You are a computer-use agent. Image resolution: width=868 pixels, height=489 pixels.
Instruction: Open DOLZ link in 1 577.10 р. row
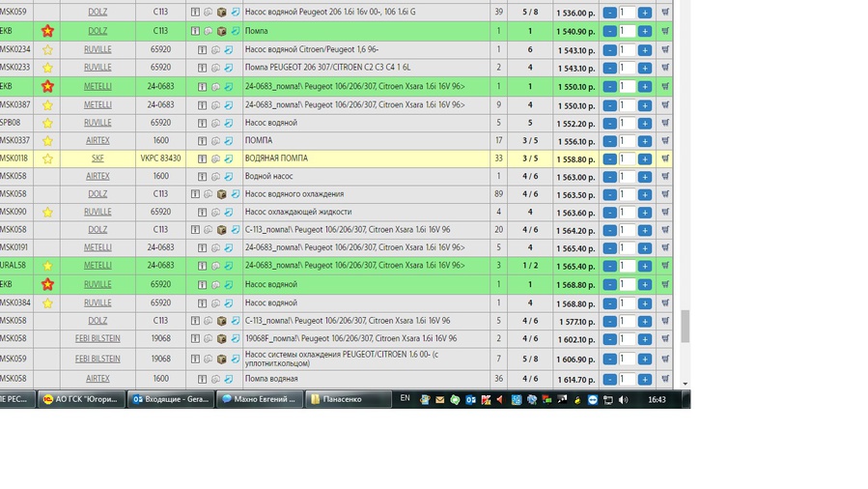[x=98, y=321]
